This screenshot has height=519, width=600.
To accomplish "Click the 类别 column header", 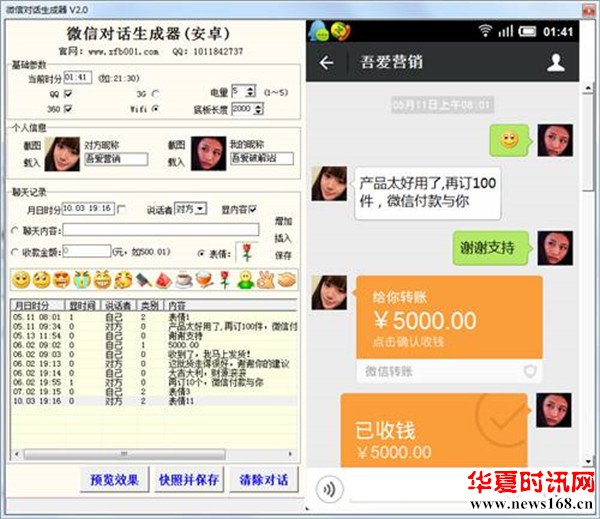I will point(151,305).
